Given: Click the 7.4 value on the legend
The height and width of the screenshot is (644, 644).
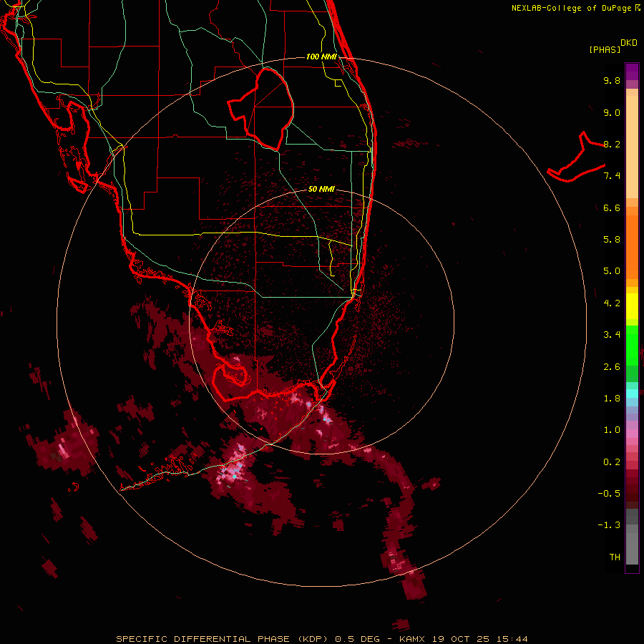Looking at the screenshot, I should click(612, 176).
